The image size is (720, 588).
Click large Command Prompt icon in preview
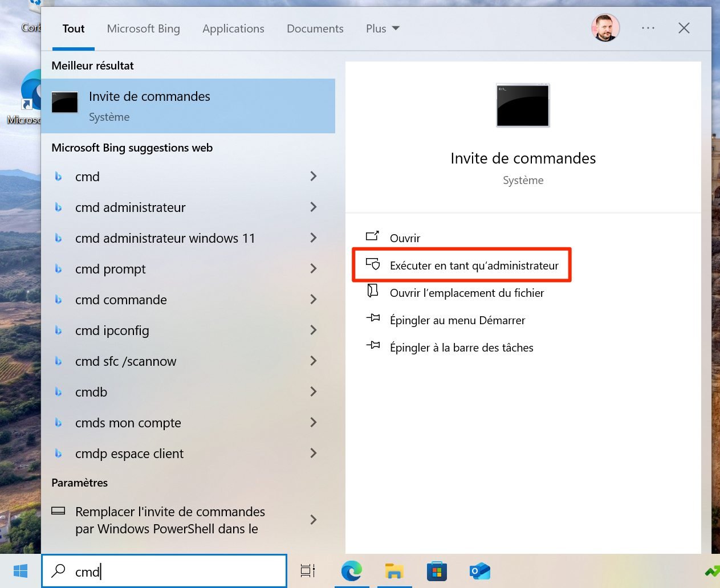[523, 106]
